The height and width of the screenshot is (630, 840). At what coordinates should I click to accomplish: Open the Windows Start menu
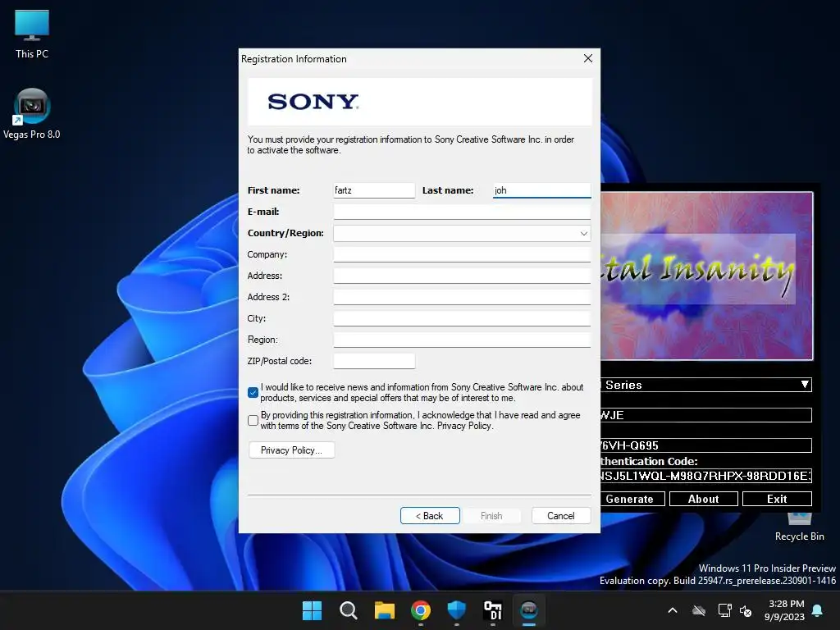coord(312,610)
